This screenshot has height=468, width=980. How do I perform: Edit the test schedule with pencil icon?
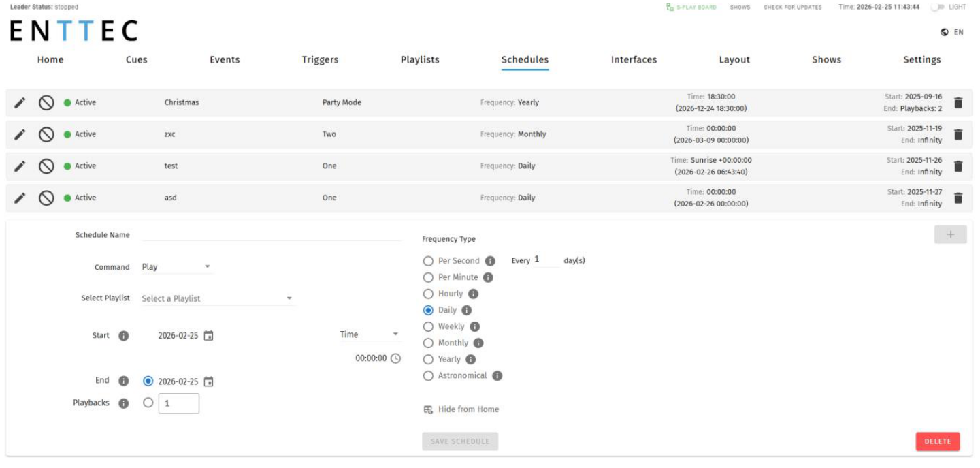(20, 166)
